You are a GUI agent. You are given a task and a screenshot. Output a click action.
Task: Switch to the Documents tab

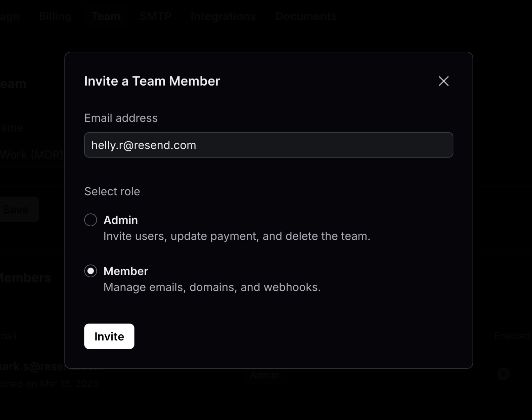click(x=306, y=16)
